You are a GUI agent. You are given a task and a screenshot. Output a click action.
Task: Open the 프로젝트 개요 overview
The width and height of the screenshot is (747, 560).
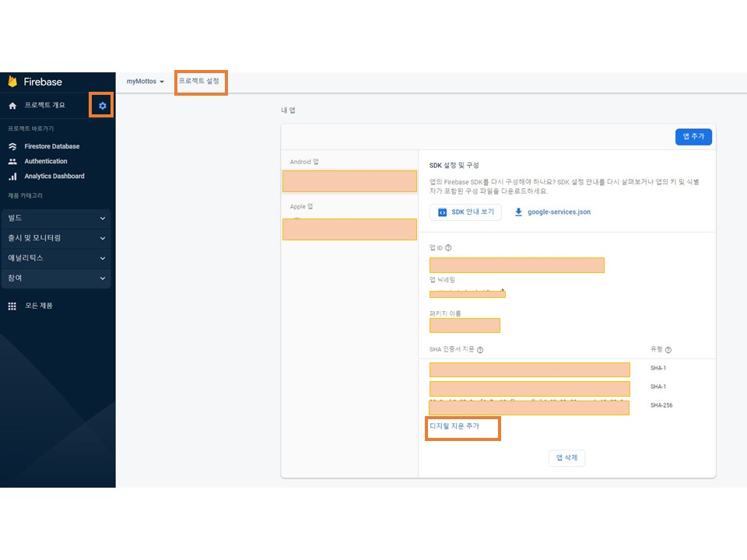point(45,105)
